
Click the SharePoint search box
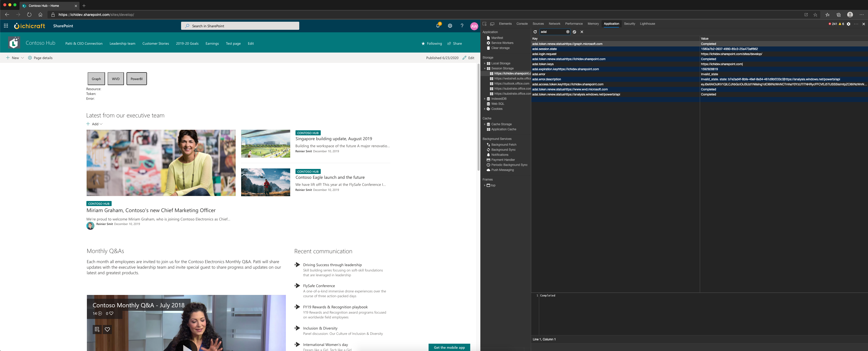pyautogui.click(x=240, y=26)
